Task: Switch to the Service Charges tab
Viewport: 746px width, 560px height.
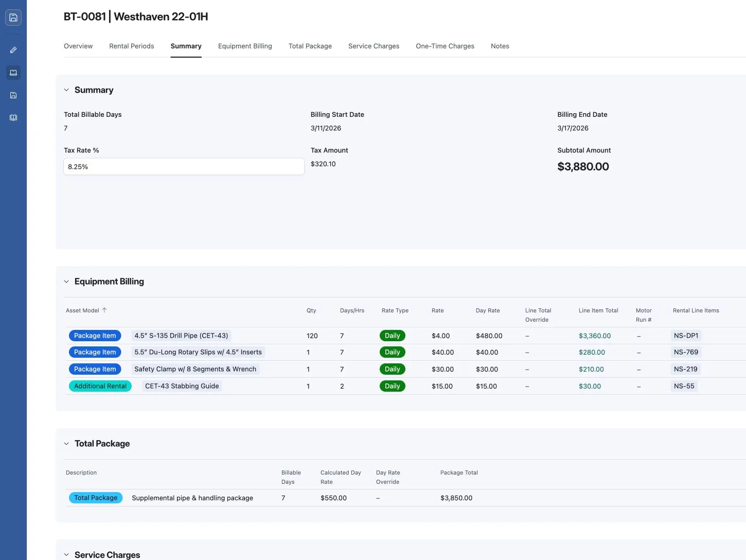Action: (374, 46)
